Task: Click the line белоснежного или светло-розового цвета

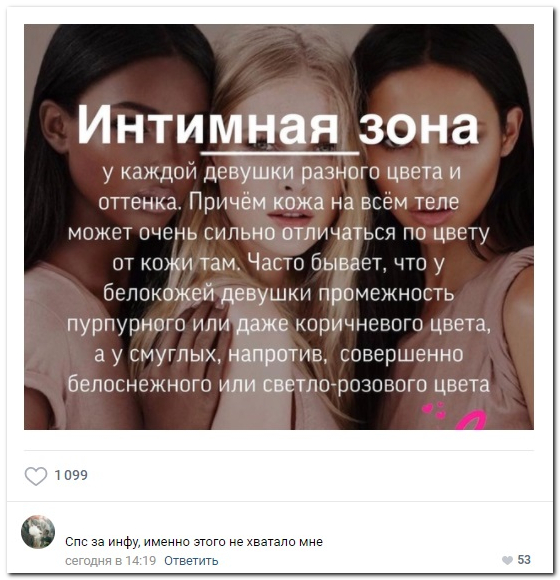Action: [x=279, y=385]
